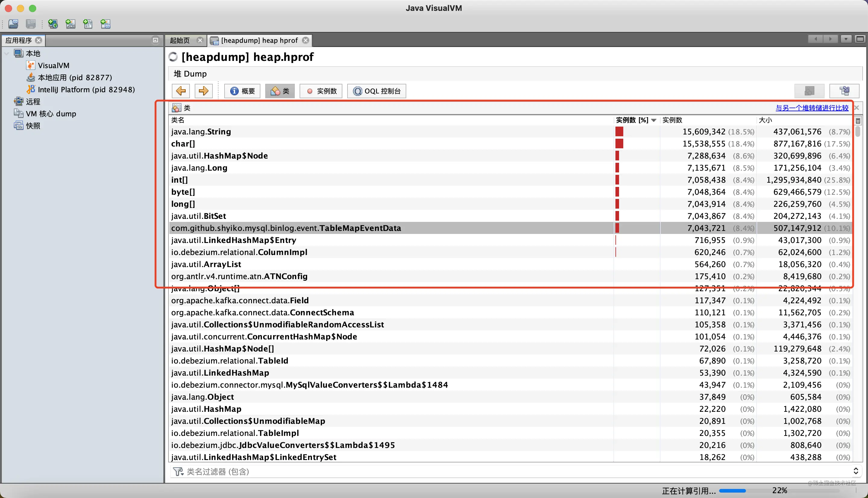Screen dimensions: 868x498
Task: Toggle the 类 classes view button
Action: 280,91
